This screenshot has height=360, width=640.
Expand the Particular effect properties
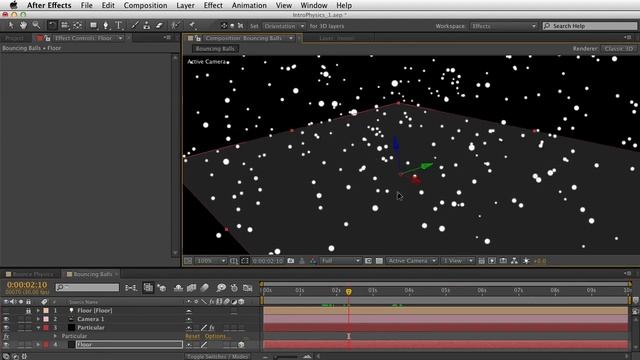[55, 336]
